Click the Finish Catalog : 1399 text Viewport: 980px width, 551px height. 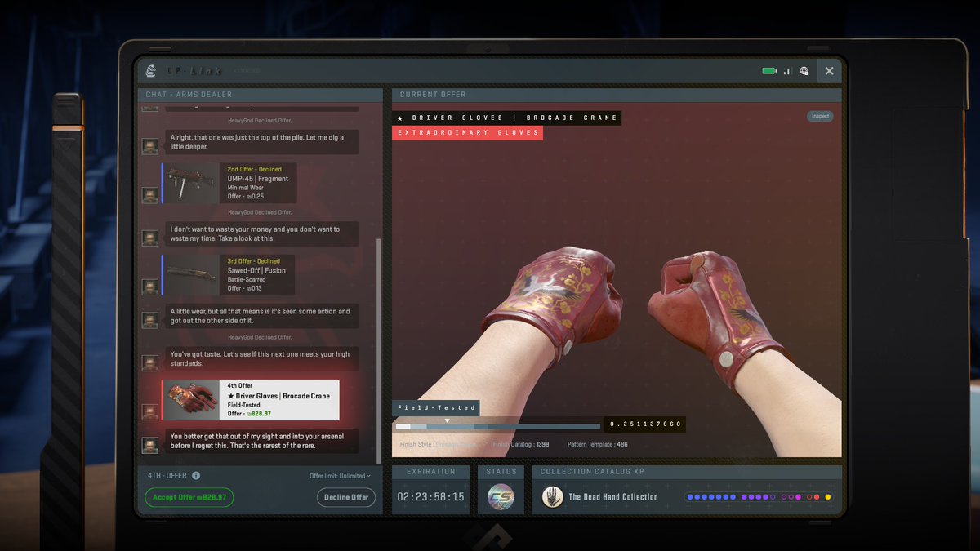tap(521, 445)
